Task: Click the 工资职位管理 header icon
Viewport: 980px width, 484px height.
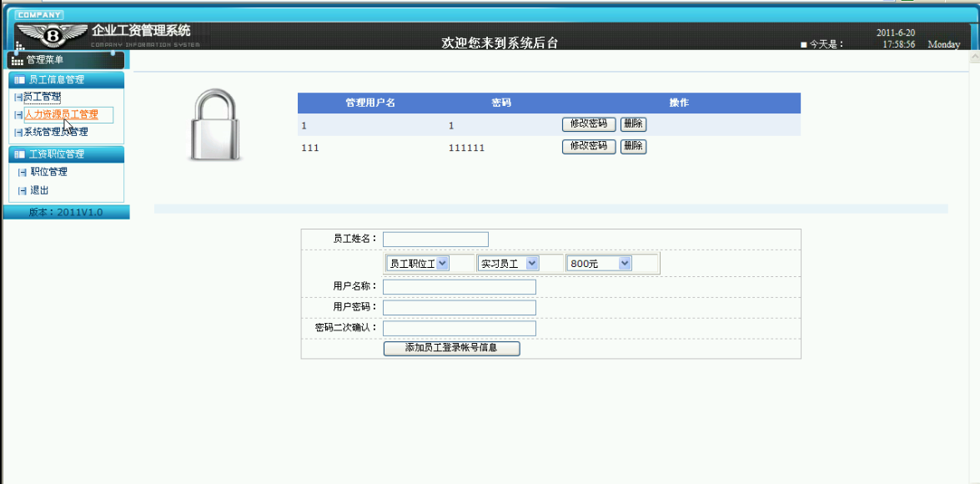Action: click(19, 154)
